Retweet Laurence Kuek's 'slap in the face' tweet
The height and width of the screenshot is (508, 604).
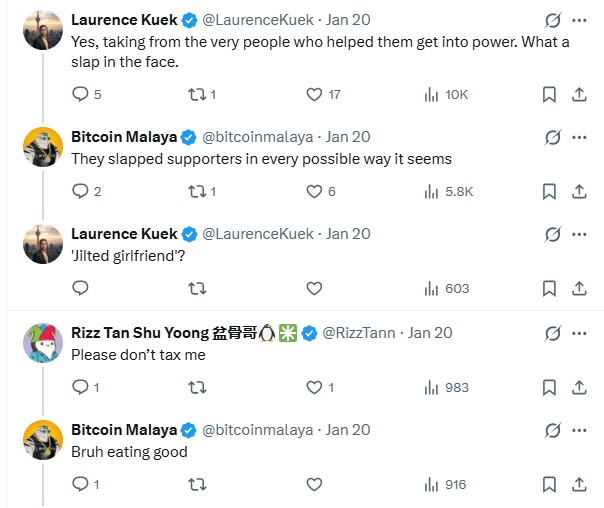tap(198, 94)
